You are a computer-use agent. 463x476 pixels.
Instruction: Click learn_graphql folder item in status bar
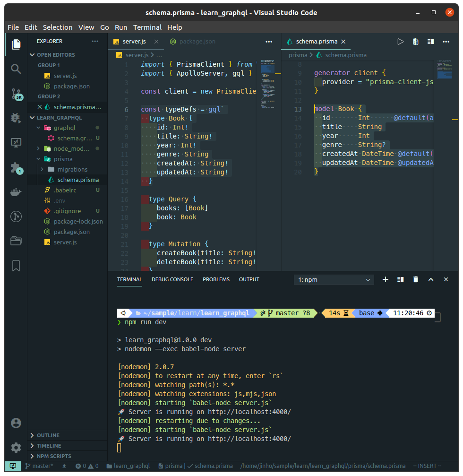tap(128, 466)
